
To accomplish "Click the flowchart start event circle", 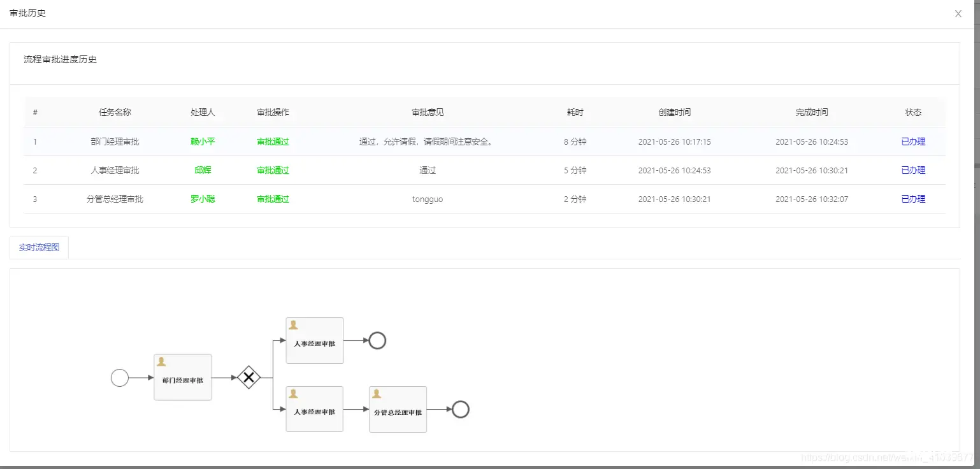I will coord(120,378).
